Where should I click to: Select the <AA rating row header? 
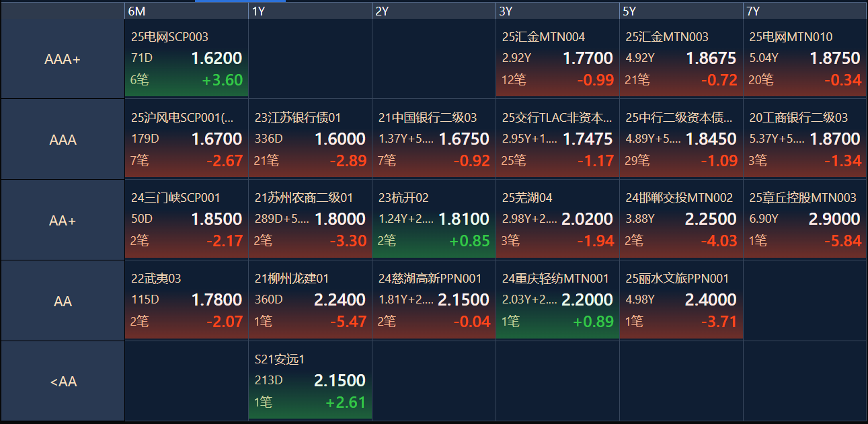(x=63, y=382)
